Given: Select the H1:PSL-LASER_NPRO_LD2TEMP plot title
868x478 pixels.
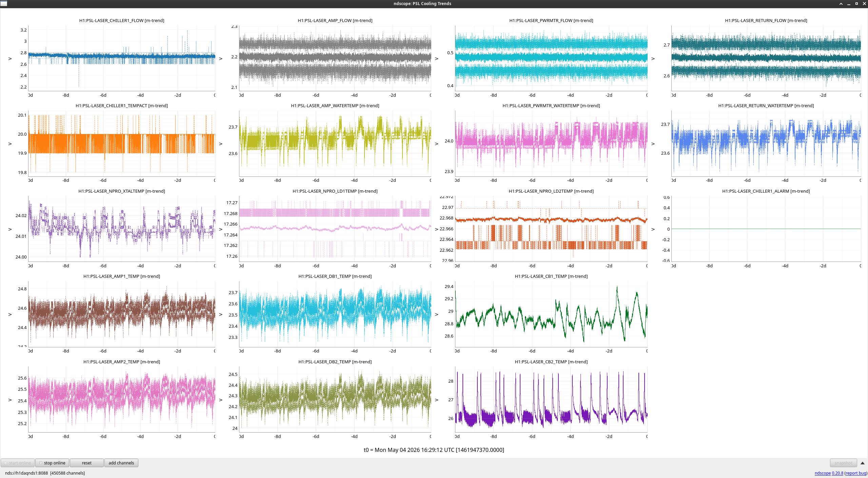Looking at the screenshot, I should tap(551, 191).
